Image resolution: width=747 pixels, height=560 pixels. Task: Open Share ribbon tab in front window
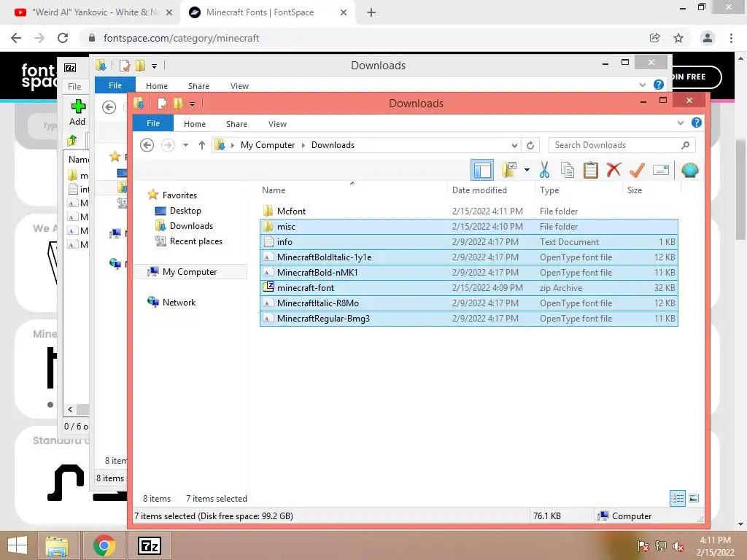(236, 124)
